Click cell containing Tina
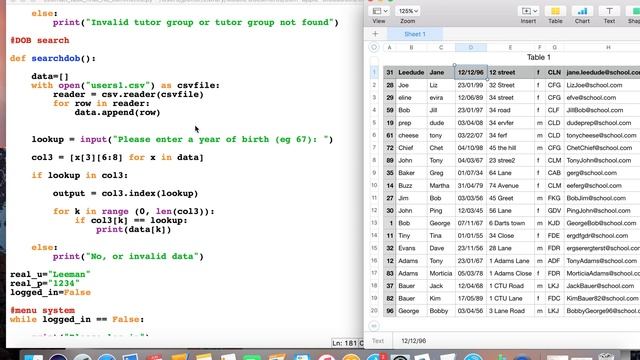This screenshot has width=640, height=360. (441, 236)
